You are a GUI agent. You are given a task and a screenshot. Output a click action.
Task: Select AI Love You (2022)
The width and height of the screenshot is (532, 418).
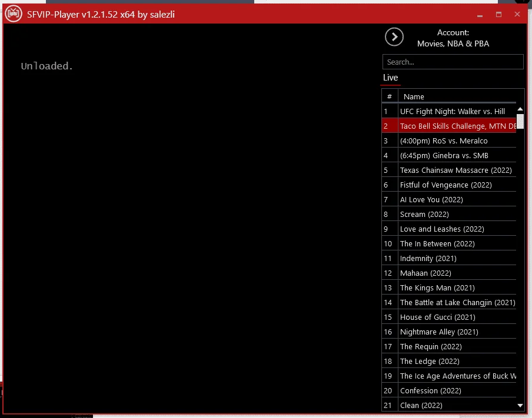(x=449, y=200)
